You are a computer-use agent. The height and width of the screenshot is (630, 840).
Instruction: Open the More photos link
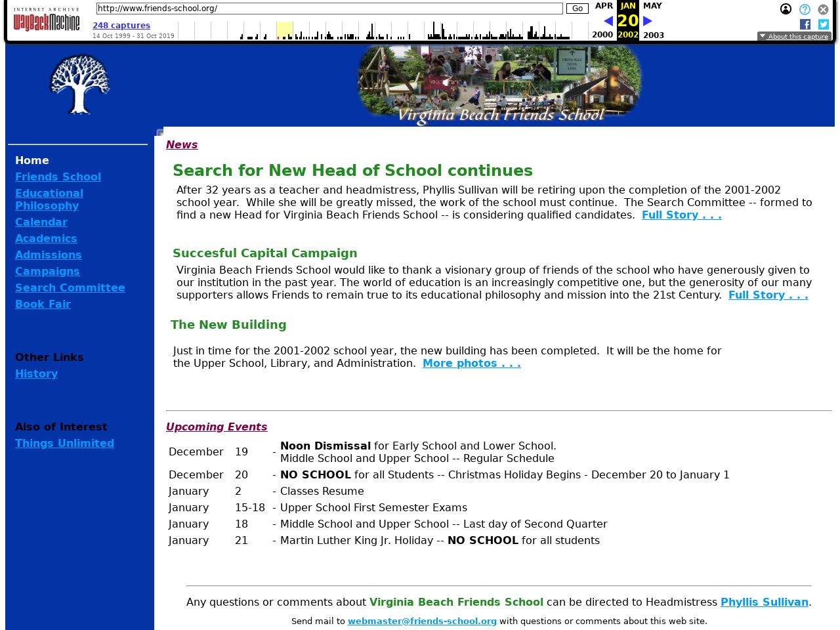point(471,363)
